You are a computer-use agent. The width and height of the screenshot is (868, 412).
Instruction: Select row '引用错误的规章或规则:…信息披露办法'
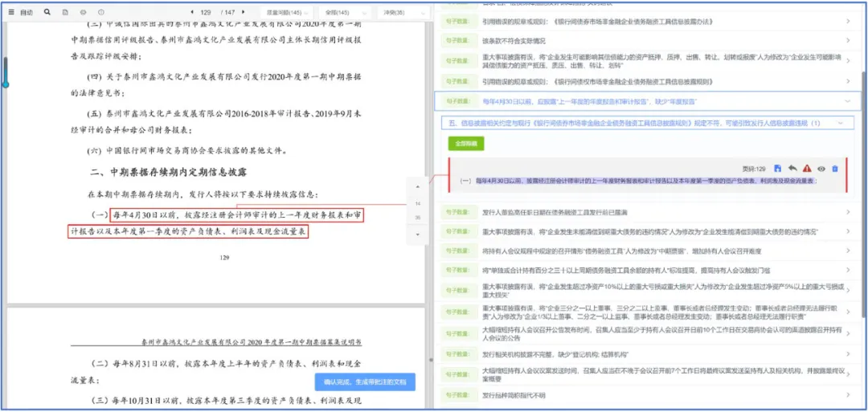649,22
